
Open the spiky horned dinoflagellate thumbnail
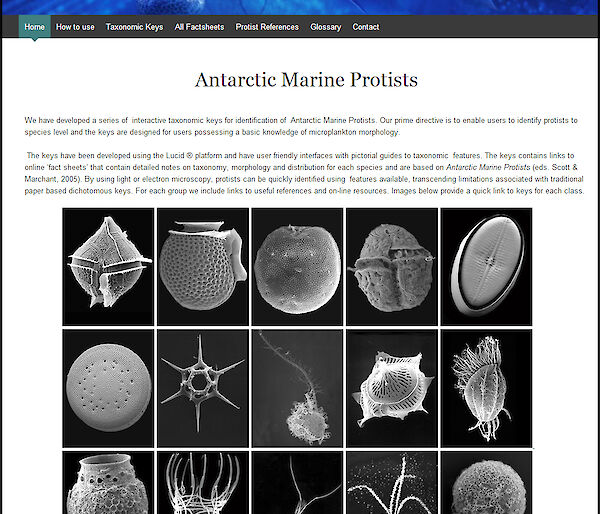point(108,267)
